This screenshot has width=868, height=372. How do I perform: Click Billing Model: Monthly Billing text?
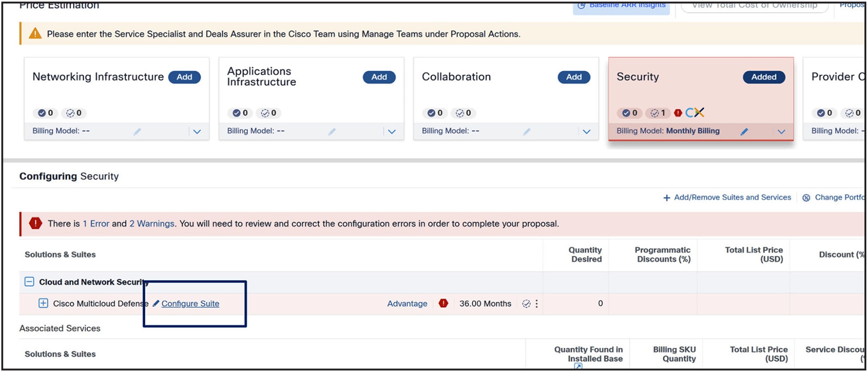click(668, 131)
